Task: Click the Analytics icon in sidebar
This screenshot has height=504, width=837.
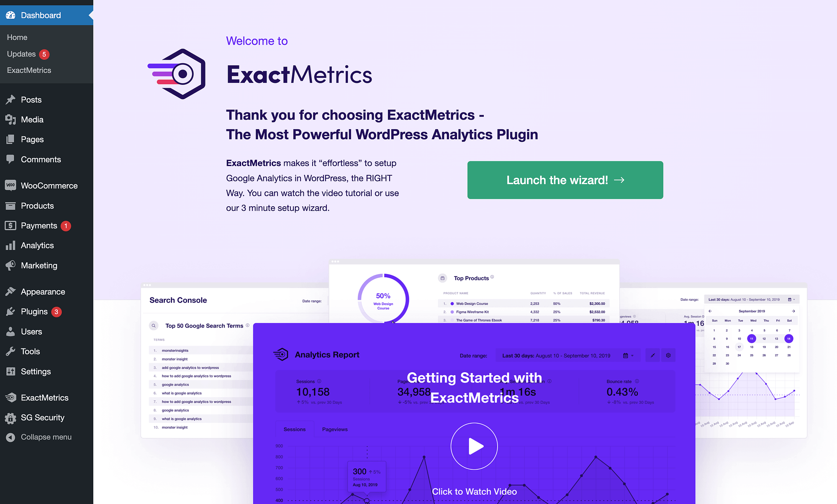Action: coord(10,246)
